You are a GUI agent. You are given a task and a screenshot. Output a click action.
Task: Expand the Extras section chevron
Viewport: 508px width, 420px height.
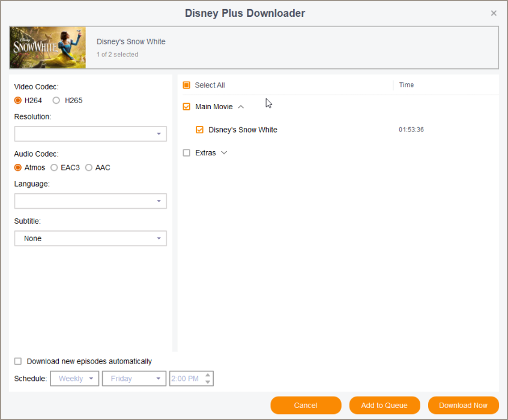click(x=224, y=153)
